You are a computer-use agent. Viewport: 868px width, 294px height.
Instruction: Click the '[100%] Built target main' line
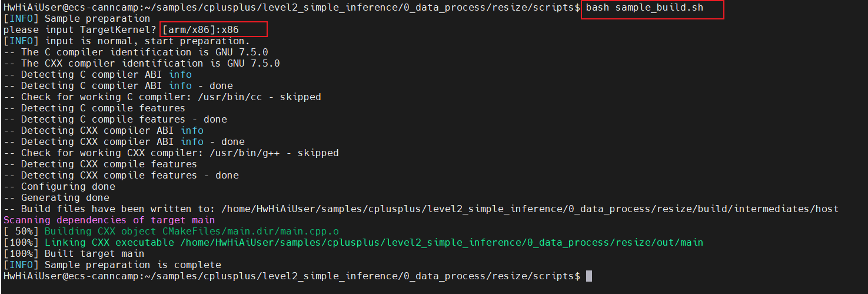click(74, 254)
